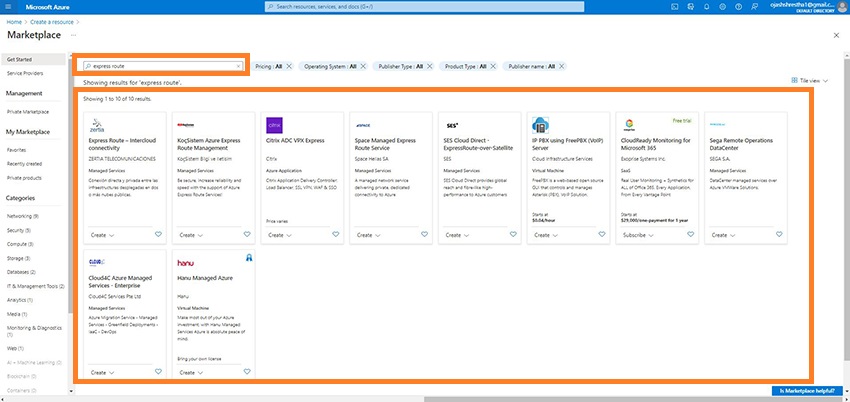
Task: Favorite the CloudReady Monitoring card
Action: click(x=691, y=235)
